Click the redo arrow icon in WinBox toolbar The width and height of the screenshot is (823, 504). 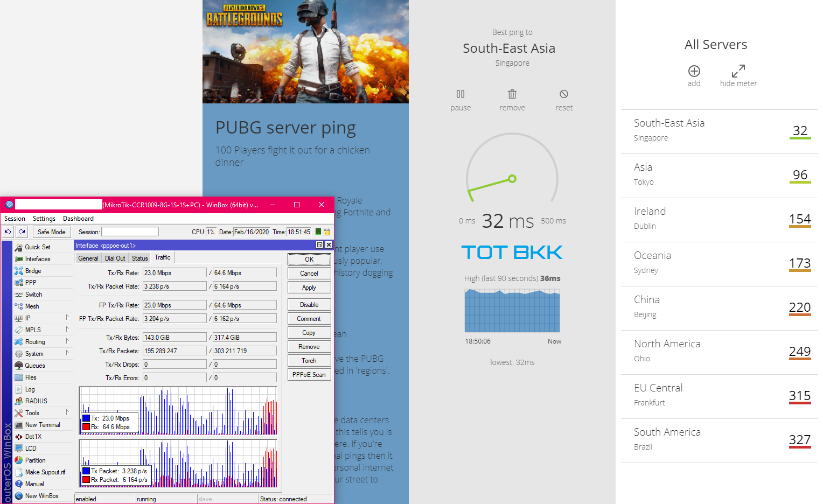click(22, 232)
